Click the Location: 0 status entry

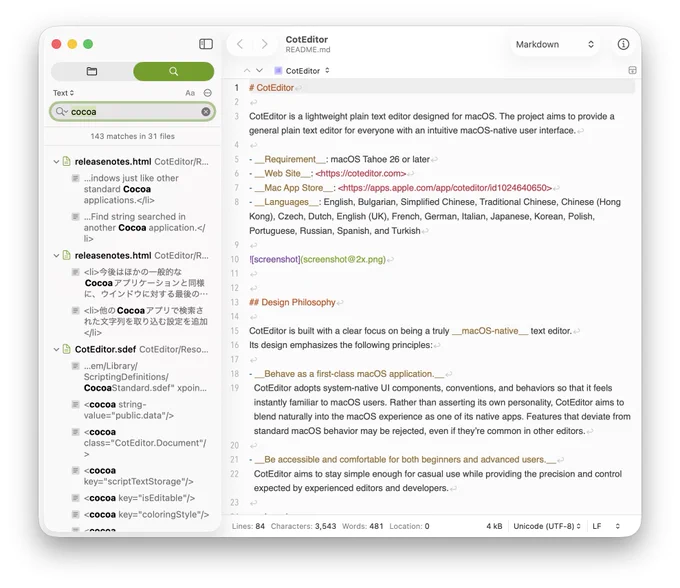(x=409, y=526)
